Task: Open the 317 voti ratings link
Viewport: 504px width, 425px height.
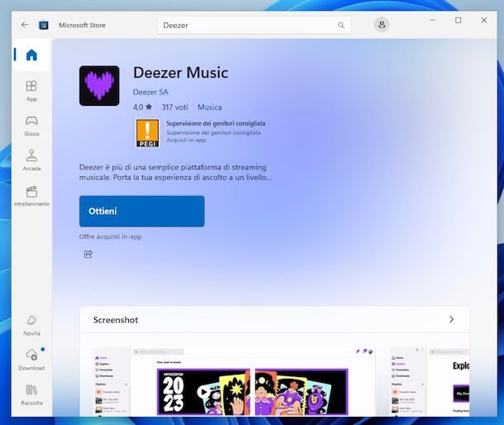Action: (x=174, y=107)
